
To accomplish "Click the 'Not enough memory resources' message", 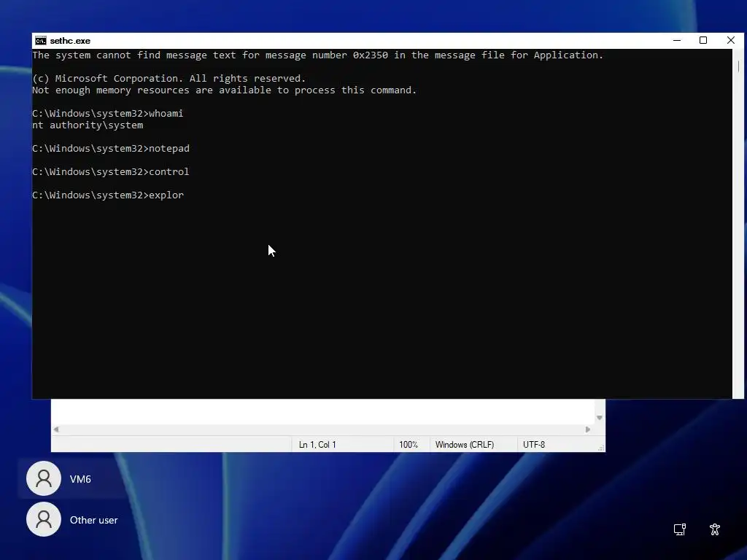I will pos(225,90).
